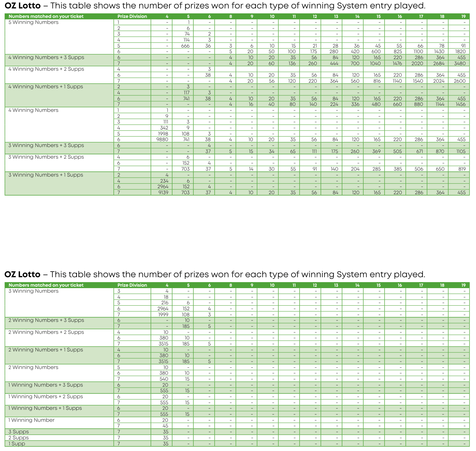Select the '2 Supps' row label
The image size is (476, 451).
coord(19,438)
